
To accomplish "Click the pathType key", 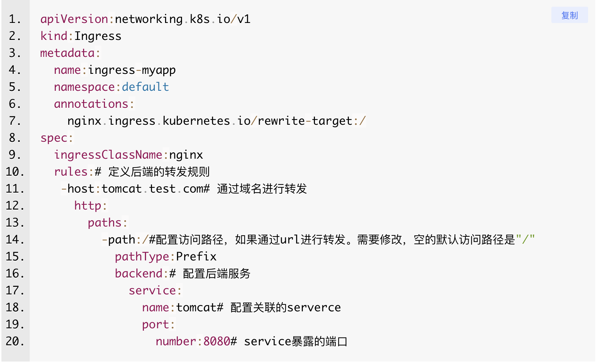I will click(142, 257).
